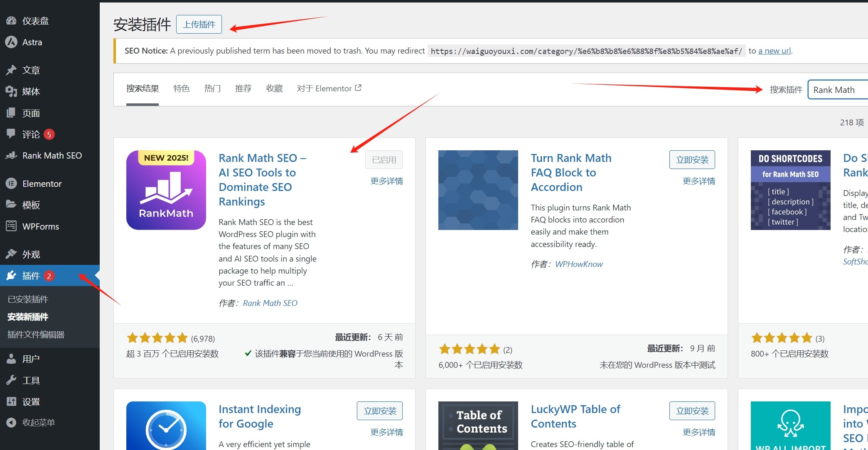Switch to the 搜索结果 tab
This screenshot has height=450, width=868.
click(143, 88)
